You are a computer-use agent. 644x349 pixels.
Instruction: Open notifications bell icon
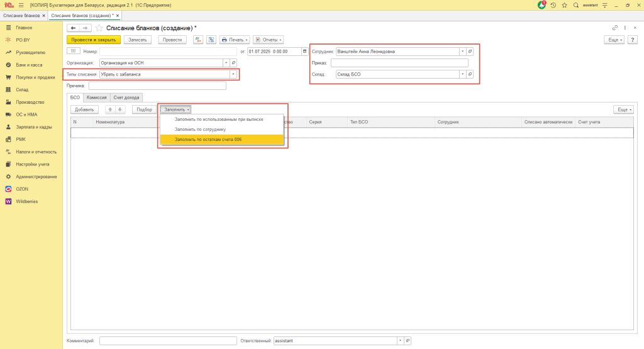point(541,5)
